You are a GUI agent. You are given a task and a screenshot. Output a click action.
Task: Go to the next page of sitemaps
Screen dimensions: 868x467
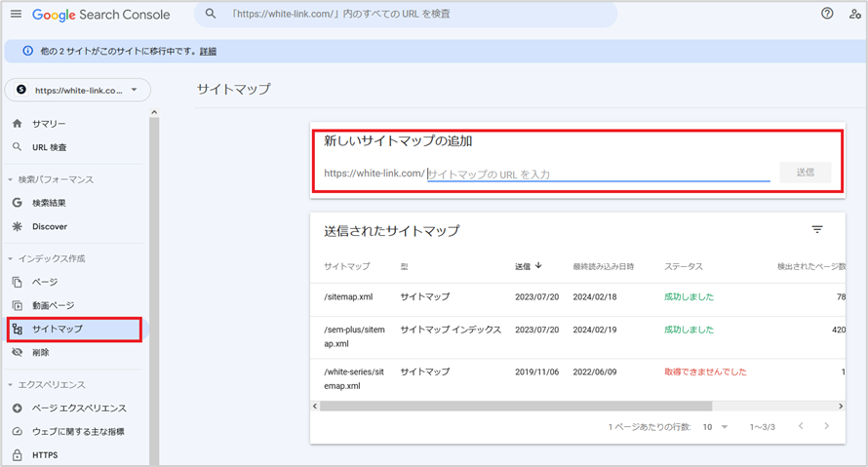(x=826, y=426)
